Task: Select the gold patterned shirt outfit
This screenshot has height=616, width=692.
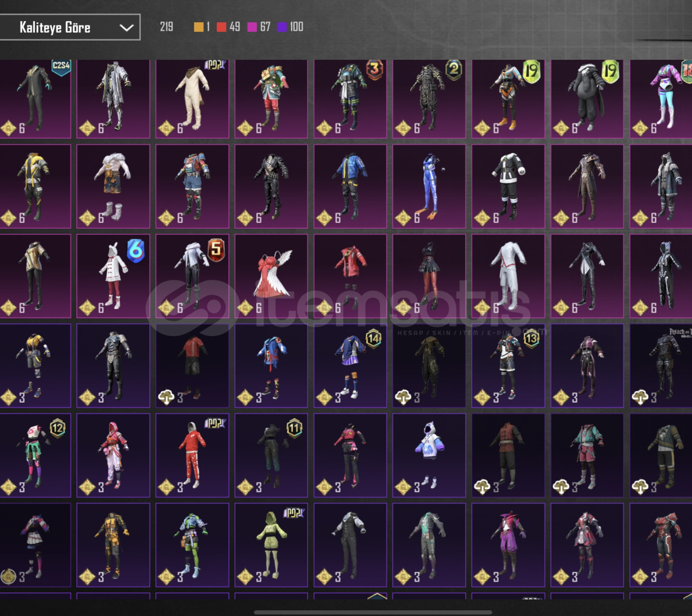Action: click(35, 276)
